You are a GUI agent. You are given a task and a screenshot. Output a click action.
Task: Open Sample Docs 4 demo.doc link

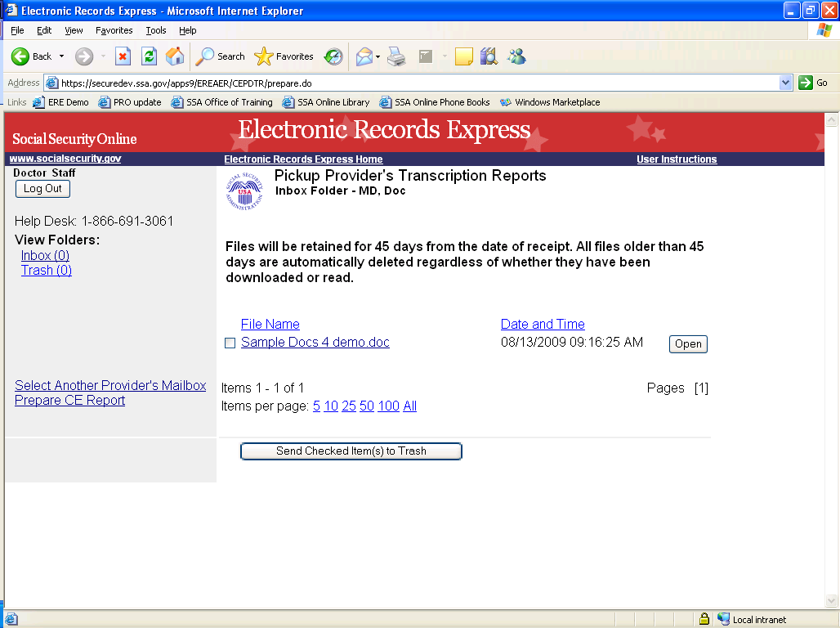315,342
